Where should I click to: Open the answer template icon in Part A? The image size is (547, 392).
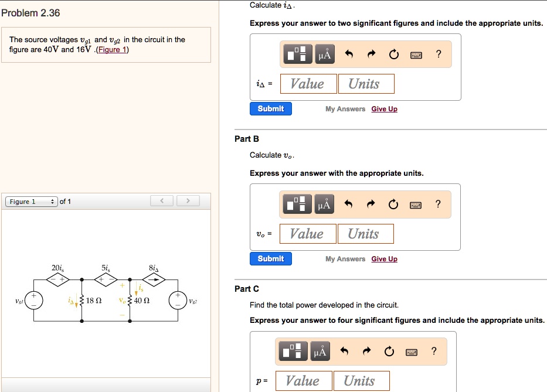pyautogui.click(x=297, y=54)
